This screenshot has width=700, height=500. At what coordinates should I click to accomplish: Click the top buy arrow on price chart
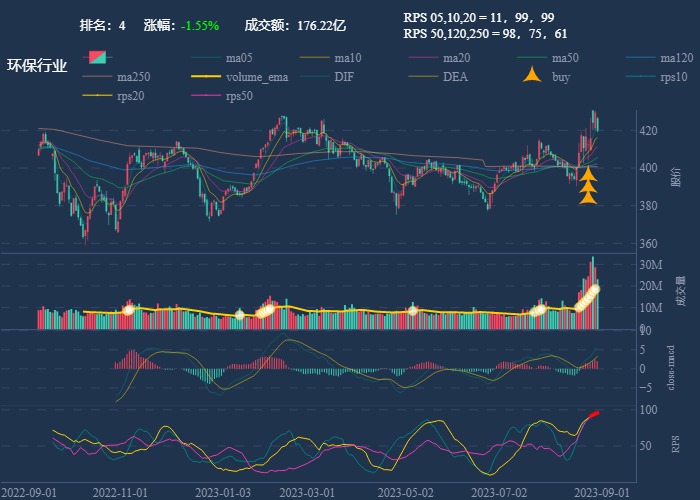588,174
